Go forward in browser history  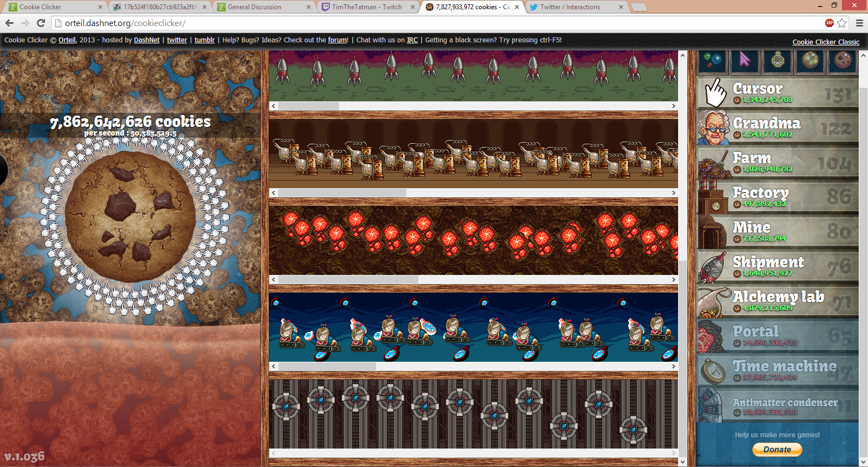[x=25, y=23]
